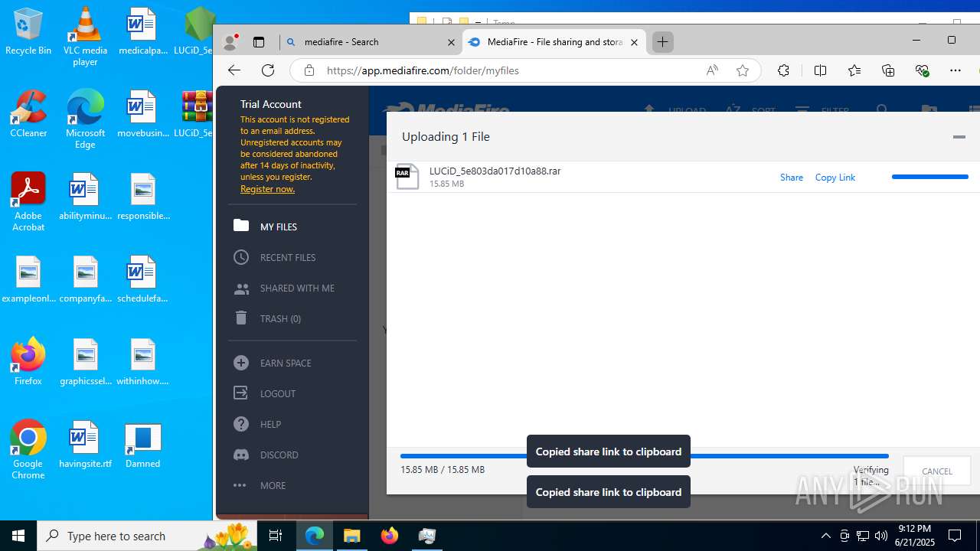Click the RAR file type icon
The height and width of the screenshot is (551, 980).
coord(407,177)
